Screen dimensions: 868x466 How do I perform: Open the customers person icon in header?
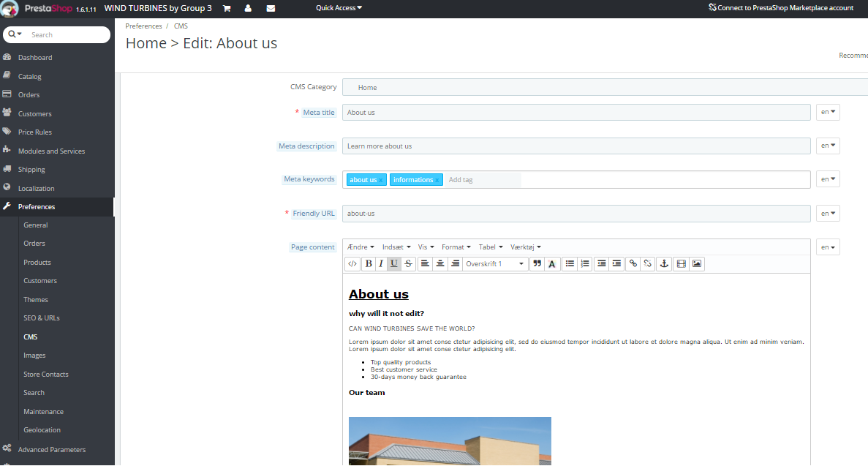[x=248, y=8]
